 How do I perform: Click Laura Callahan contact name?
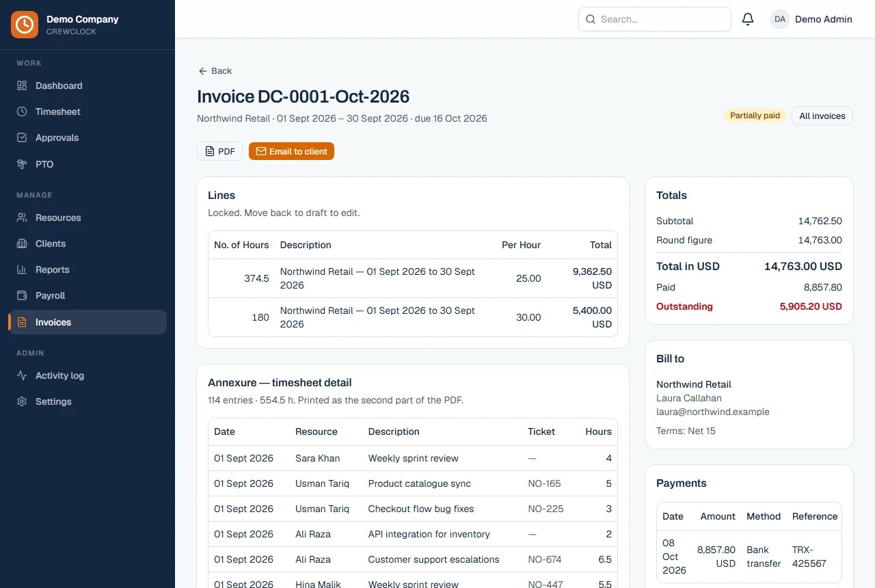(689, 398)
